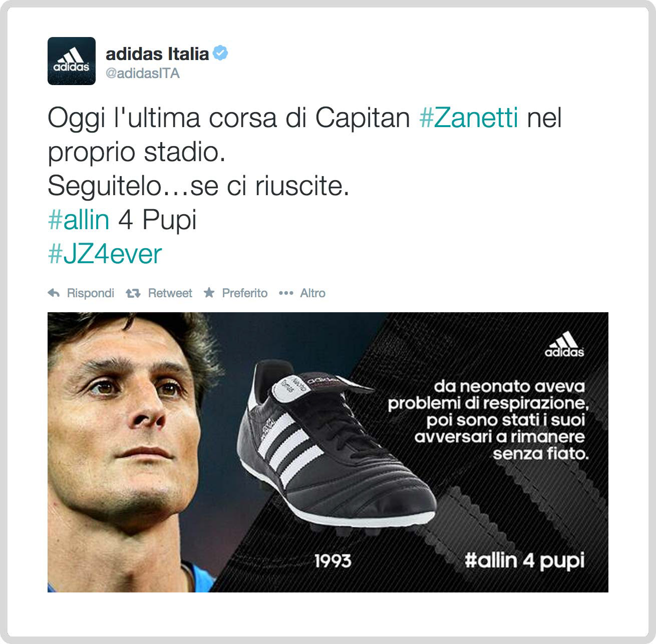Screen dimensions: 656x644
Task: Open the three-dots Altro menu icon
Action: click(x=285, y=293)
